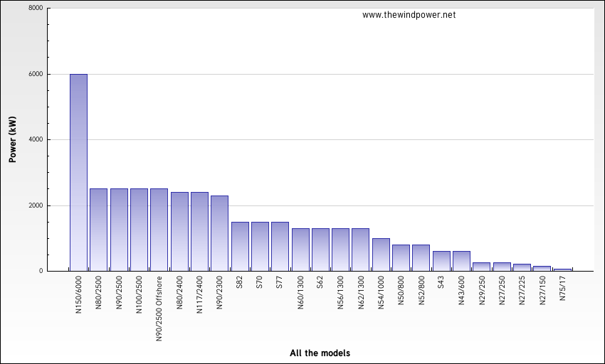Viewport: 605px width, 364px height.
Task: Click the N90/2300 axis label
Action: click(219, 291)
